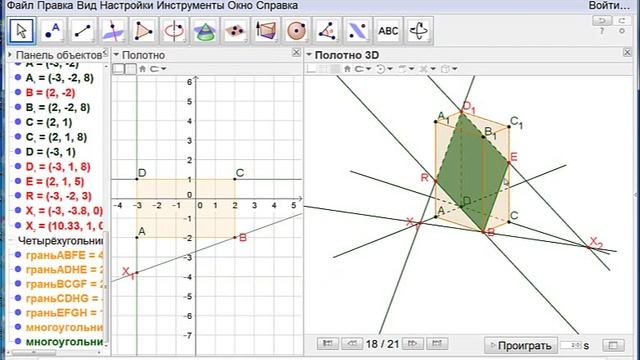Viewport: 640px width, 360px height.
Task: Open the settings gear icon under Redo
Action: click(x=622, y=31)
